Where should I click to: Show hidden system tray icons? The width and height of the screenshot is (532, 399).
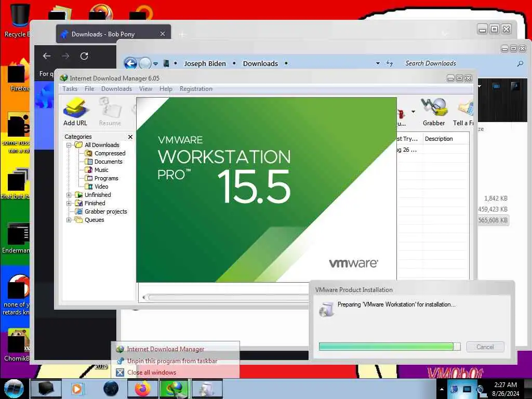[442, 389]
